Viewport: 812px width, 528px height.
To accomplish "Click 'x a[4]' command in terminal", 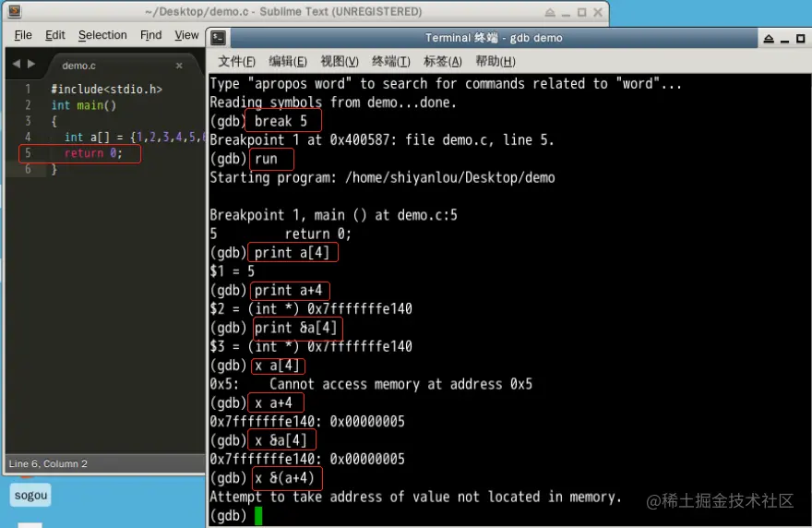I will point(277,366).
